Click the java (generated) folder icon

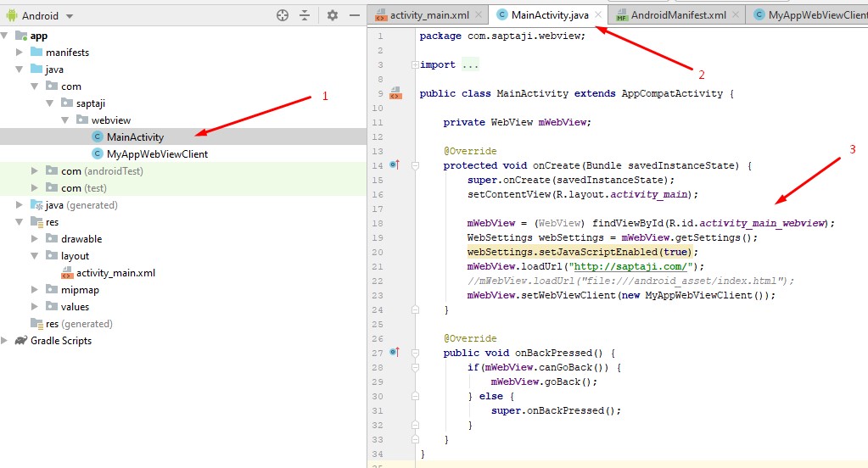(x=36, y=204)
